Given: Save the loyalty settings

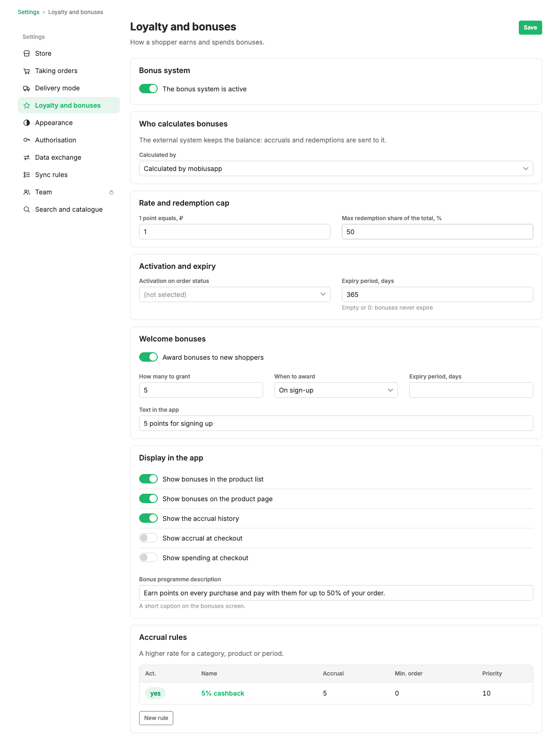Looking at the screenshot, I should [x=530, y=28].
